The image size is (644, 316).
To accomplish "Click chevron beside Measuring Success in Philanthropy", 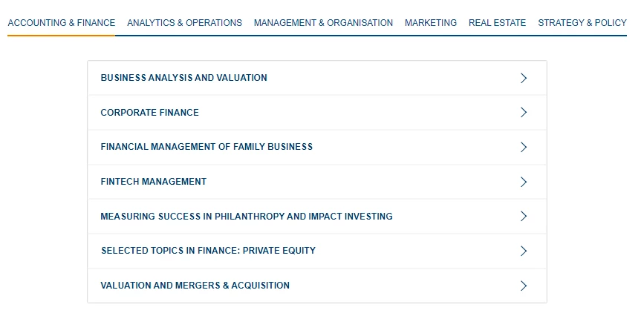I will pos(523,217).
